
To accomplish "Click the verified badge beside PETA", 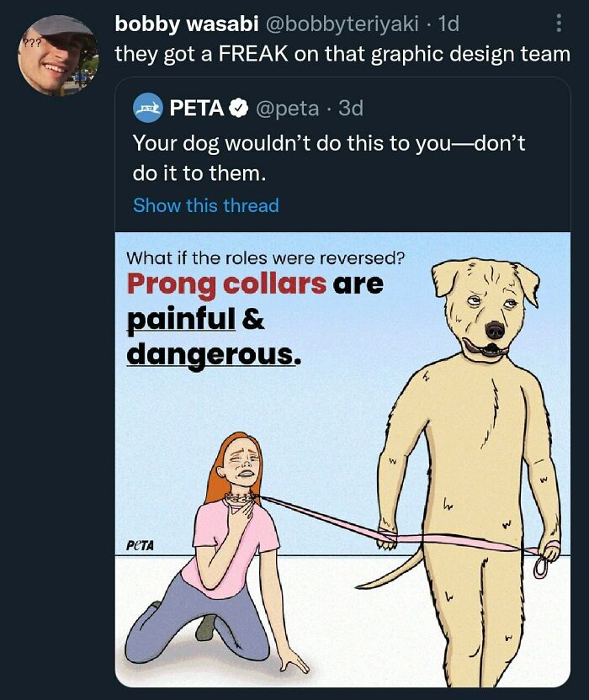I will (239, 108).
